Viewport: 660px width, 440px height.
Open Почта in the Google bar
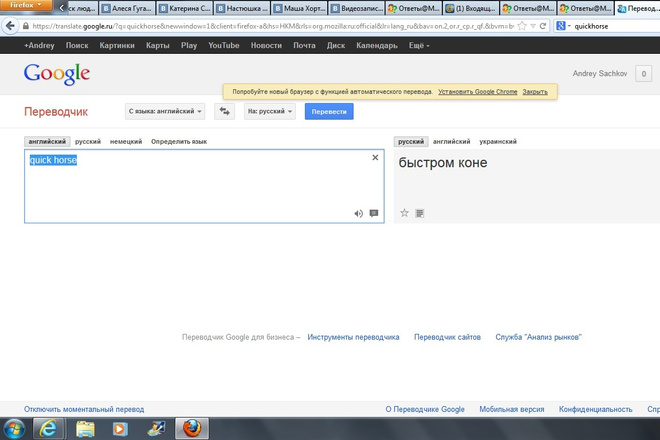304,45
